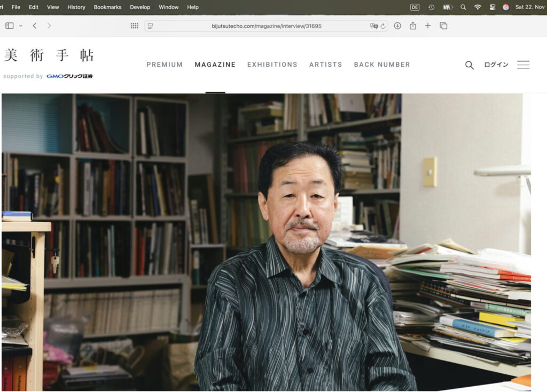
Task: Open the hamburger site menu
Action: click(x=523, y=65)
